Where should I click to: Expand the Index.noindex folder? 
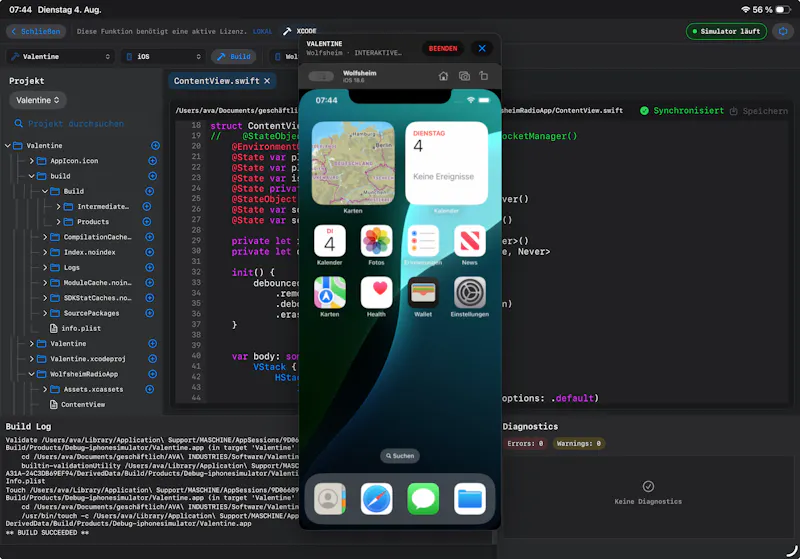point(45,252)
